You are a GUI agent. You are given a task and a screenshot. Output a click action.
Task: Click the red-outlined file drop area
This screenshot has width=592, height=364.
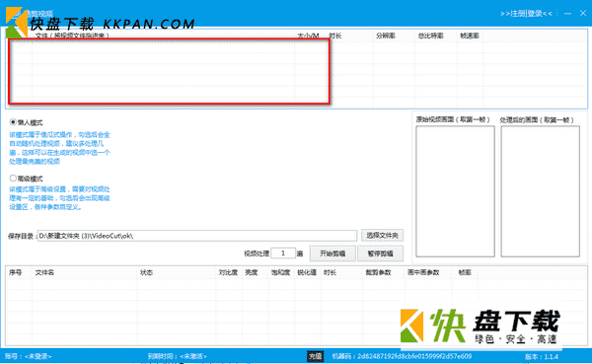(x=169, y=72)
